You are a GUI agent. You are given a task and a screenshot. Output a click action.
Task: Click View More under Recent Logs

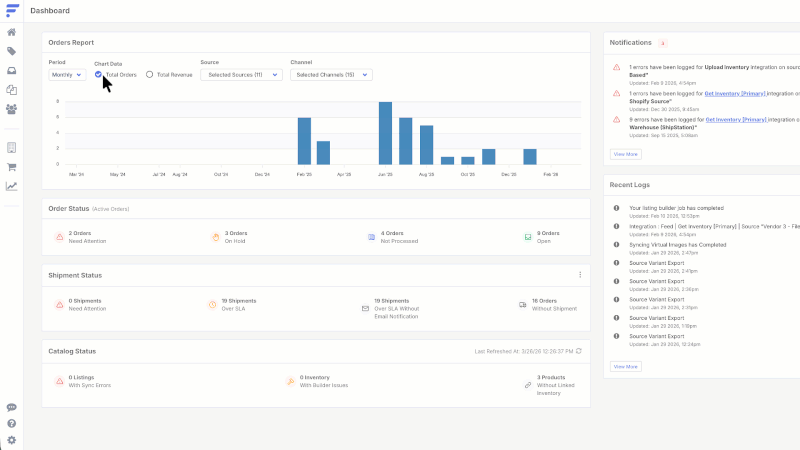point(625,367)
